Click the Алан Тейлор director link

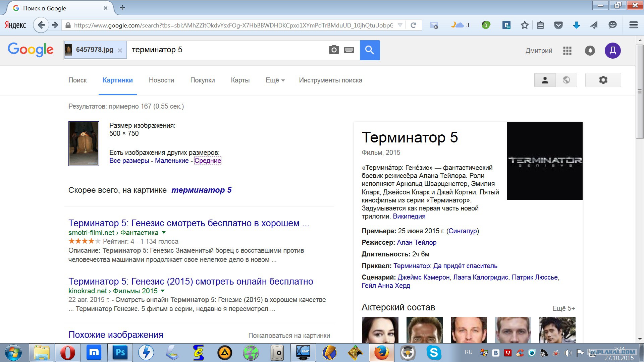point(417,242)
